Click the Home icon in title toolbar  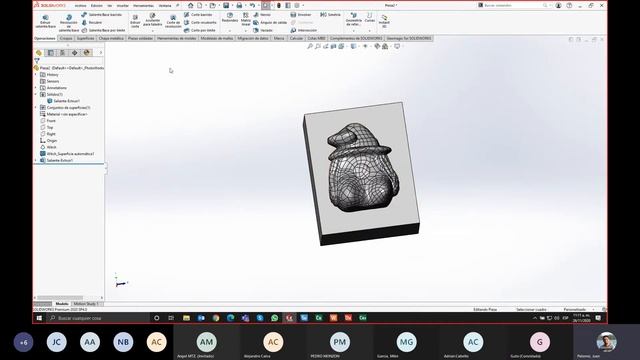tap(190, 5)
